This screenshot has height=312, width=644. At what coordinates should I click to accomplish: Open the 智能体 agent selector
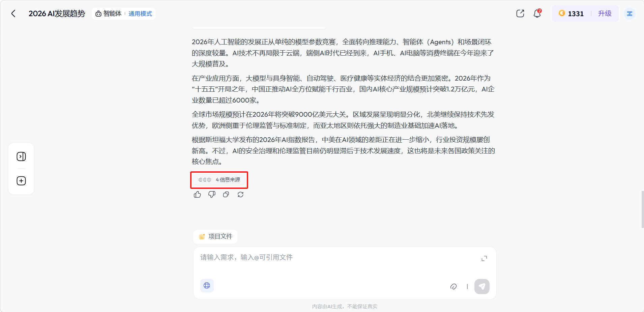coord(109,13)
